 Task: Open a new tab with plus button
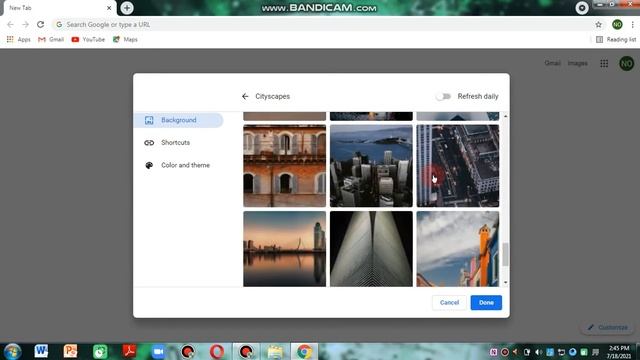[x=127, y=8]
